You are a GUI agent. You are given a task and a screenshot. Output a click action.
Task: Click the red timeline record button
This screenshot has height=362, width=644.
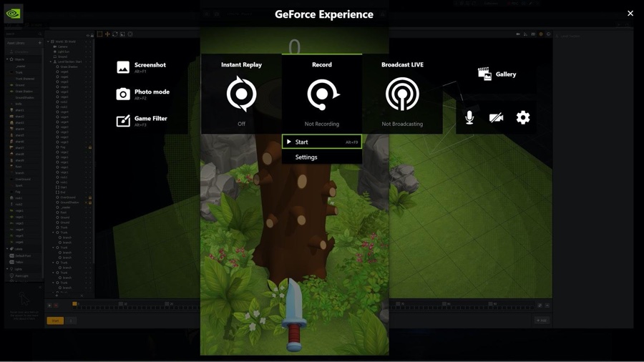pos(56,305)
